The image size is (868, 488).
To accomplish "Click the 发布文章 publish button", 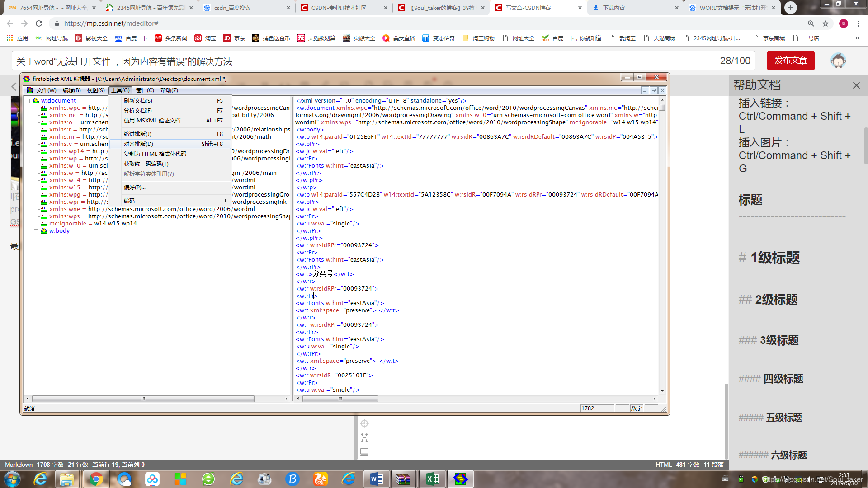I will pyautogui.click(x=791, y=61).
